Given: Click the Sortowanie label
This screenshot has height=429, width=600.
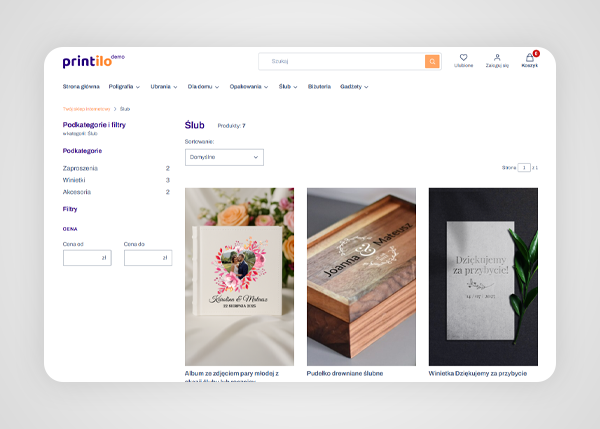Looking at the screenshot, I should coord(199,142).
